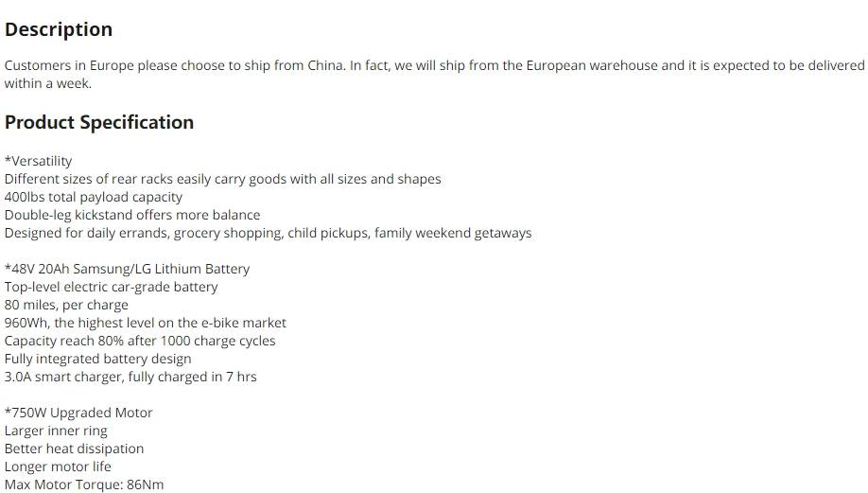Click the Longer motor life line

point(58,467)
